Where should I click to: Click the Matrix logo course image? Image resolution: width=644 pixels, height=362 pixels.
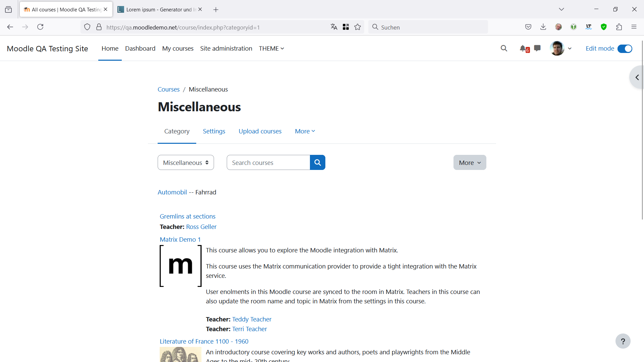[x=180, y=266]
